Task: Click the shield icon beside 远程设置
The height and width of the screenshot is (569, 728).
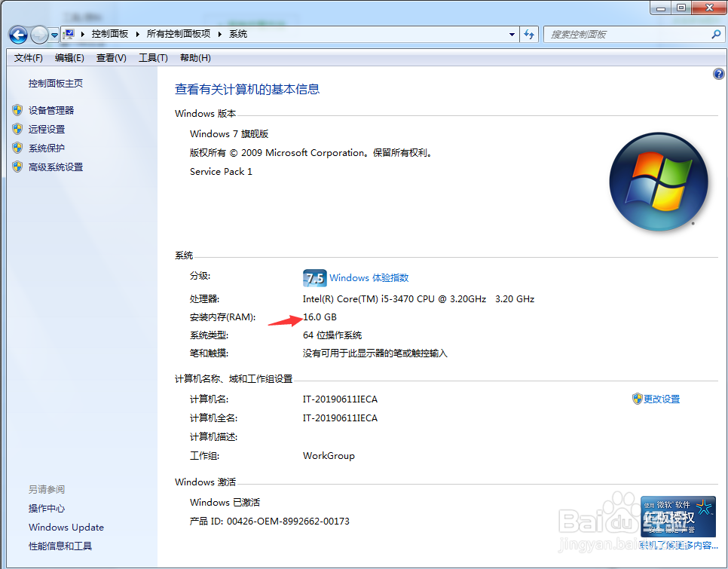Action: pyautogui.click(x=17, y=129)
